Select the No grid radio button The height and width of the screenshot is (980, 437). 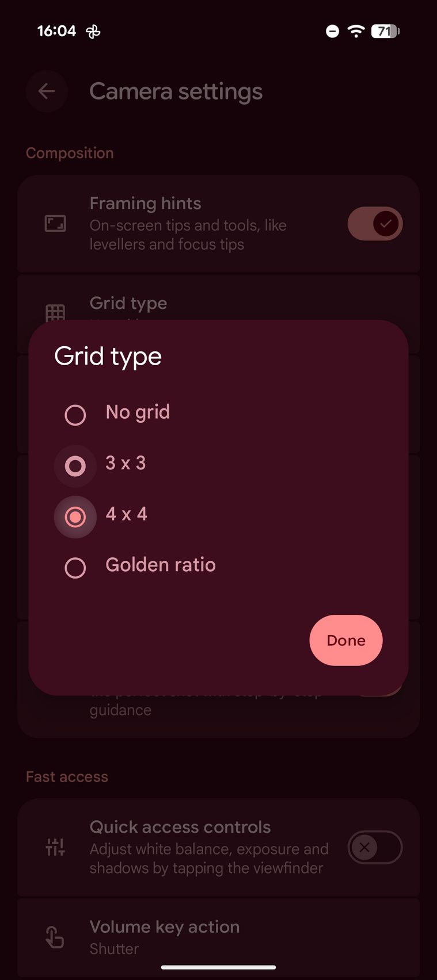[x=75, y=415]
